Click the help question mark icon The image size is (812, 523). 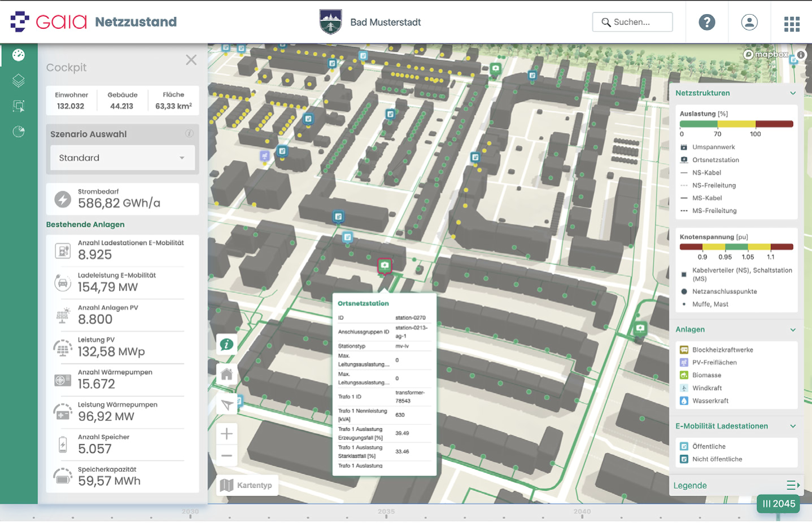click(x=706, y=22)
